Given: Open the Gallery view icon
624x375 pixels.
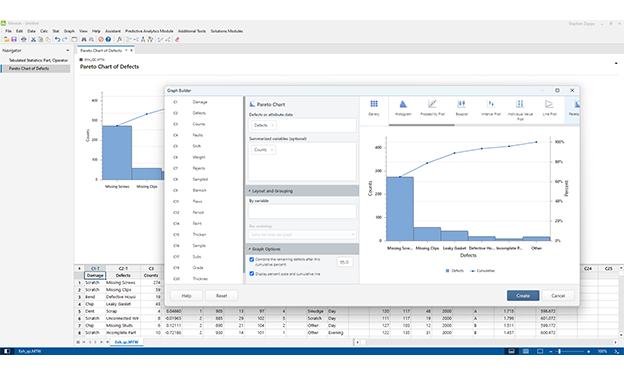Looking at the screenshot, I should 374,107.
